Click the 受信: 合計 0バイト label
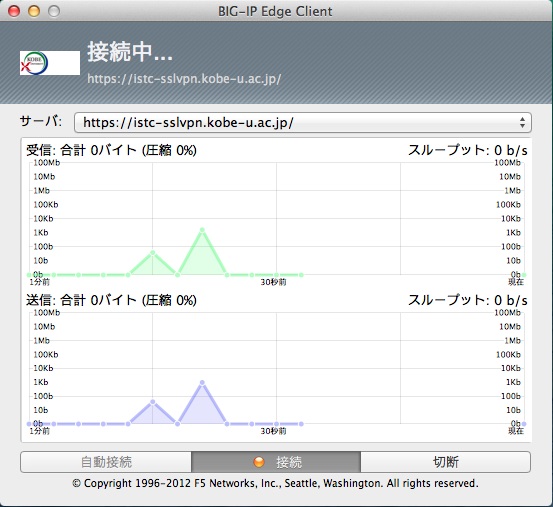The height and width of the screenshot is (507, 553). point(111,151)
